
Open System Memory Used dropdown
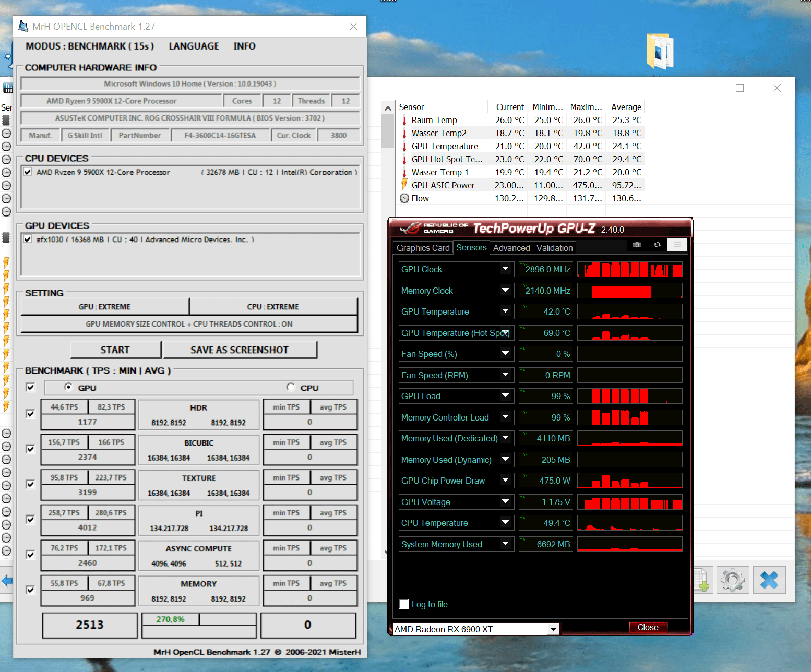tap(505, 544)
